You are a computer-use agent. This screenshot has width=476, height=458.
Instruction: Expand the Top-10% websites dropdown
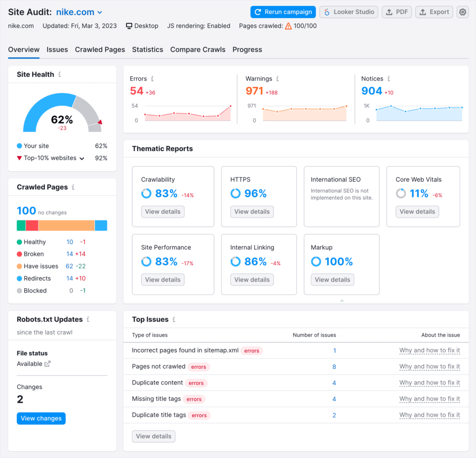click(82, 159)
